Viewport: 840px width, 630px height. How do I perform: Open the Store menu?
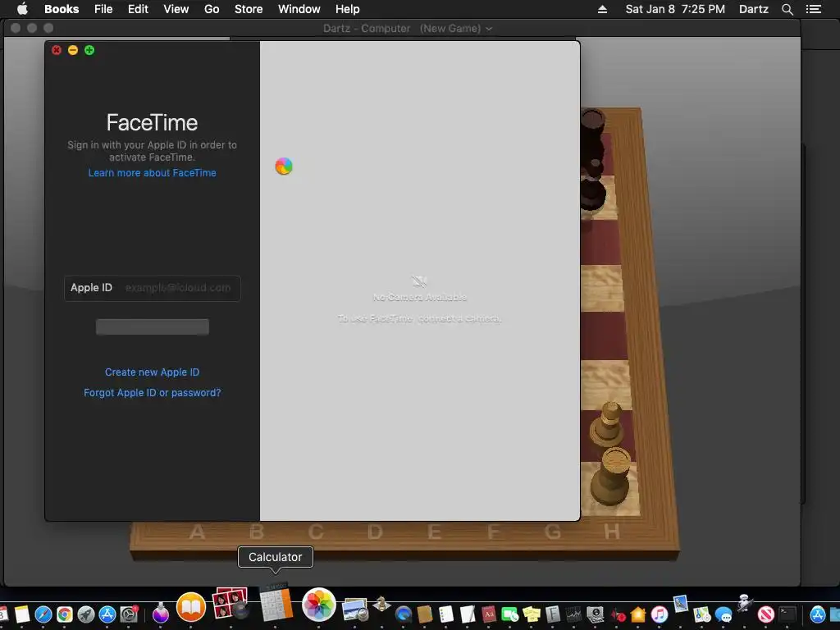pos(249,9)
